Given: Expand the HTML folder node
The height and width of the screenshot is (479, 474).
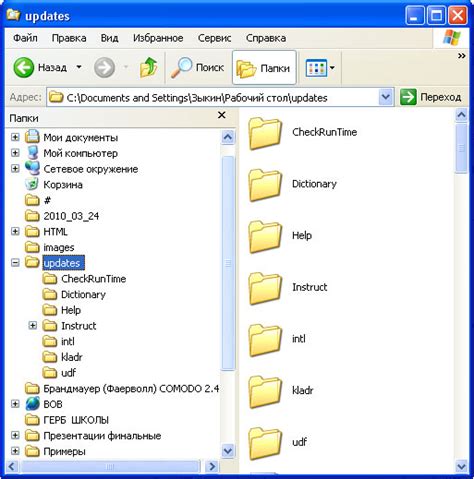Looking at the screenshot, I should pos(15,231).
